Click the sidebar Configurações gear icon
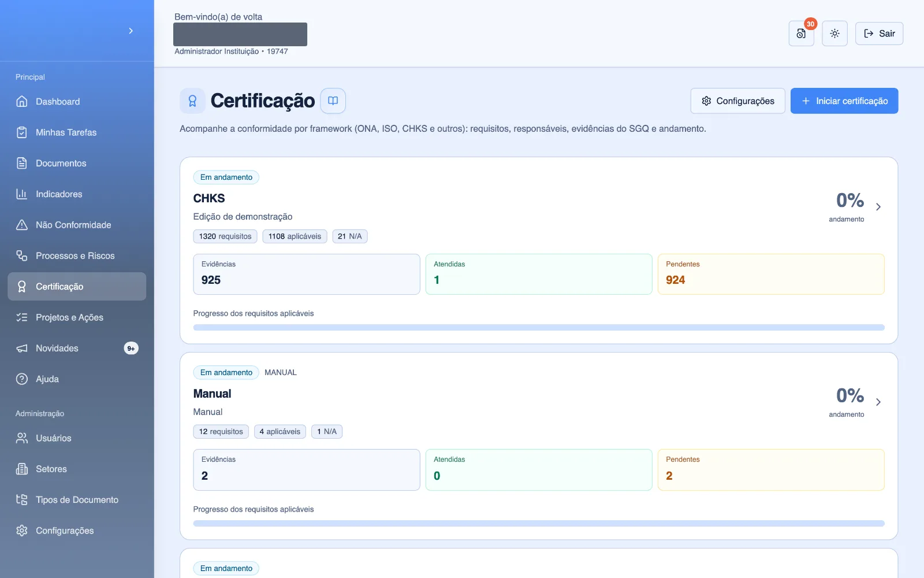924x578 pixels. pos(22,531)
